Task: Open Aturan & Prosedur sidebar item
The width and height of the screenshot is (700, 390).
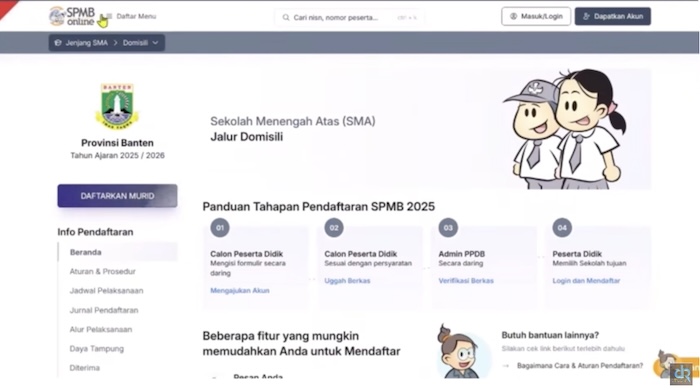Action: (102, 271)
